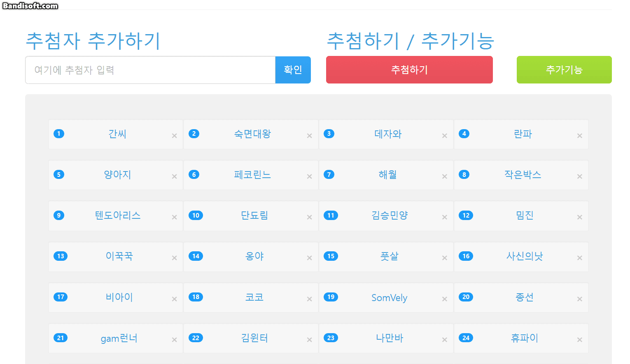Image resolution: width=630 pixels, height=364 pixels.
Task: Select the name 데자와
Action: 388,134
